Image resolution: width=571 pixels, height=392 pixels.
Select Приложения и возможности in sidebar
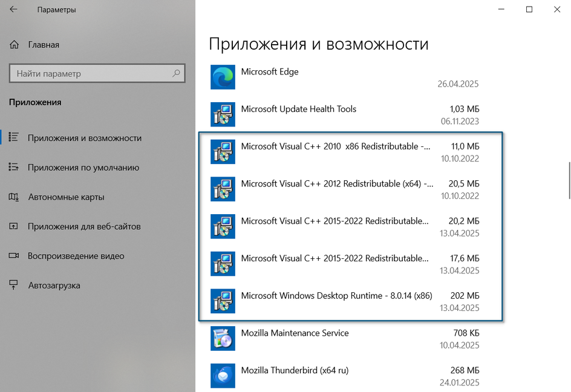tap(85, 138)
